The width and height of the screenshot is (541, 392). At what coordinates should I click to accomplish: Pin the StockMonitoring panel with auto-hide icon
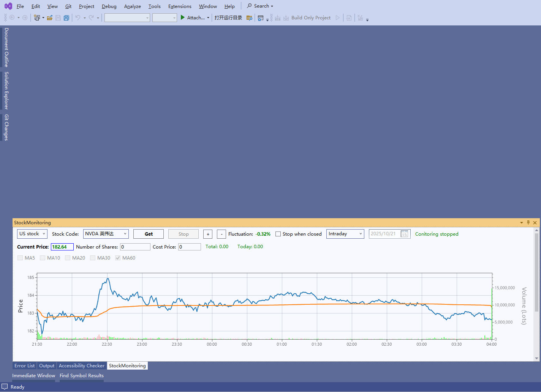click(x=528, y=223)
